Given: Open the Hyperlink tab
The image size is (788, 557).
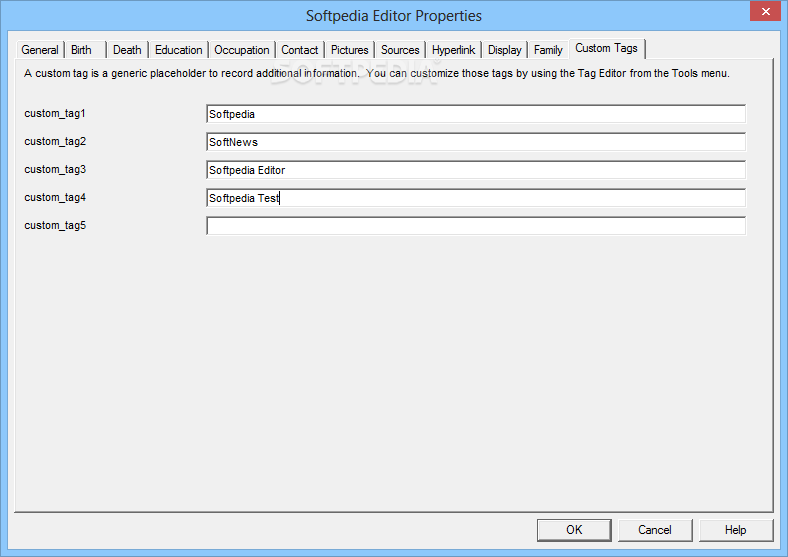Looking at the screenshot, I should pos(453,50).
